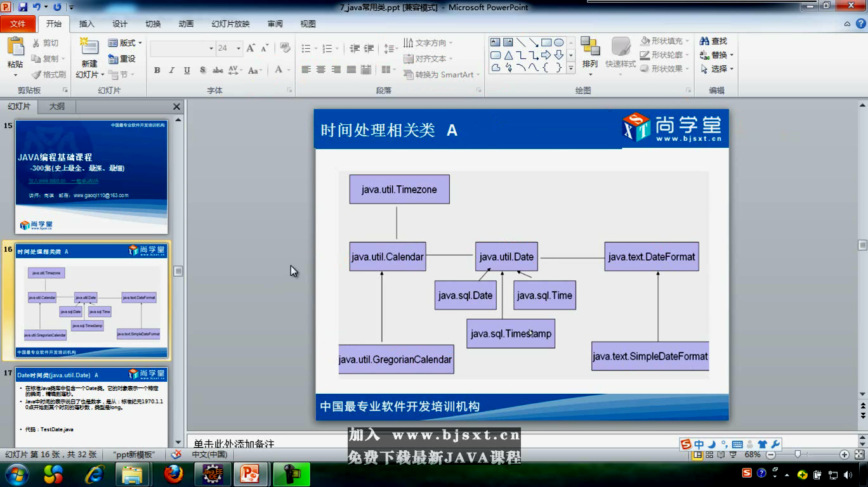Viewport: 868px width, 487px height.
Task: Open the Select (选择) dropdown
Action: click(x=716, y=69)
